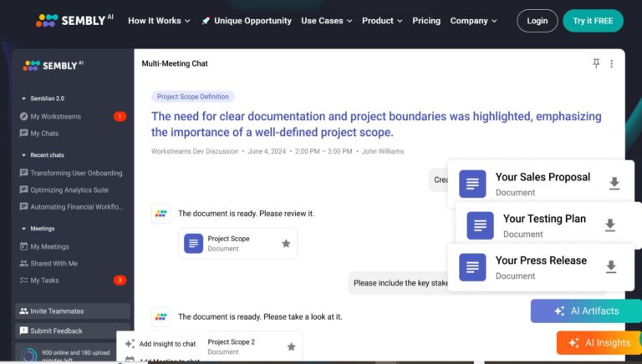This screenshot has width=642, height=364.
Task: Expand the How It Works dropdown menu
Action: [x=159, y=21]
